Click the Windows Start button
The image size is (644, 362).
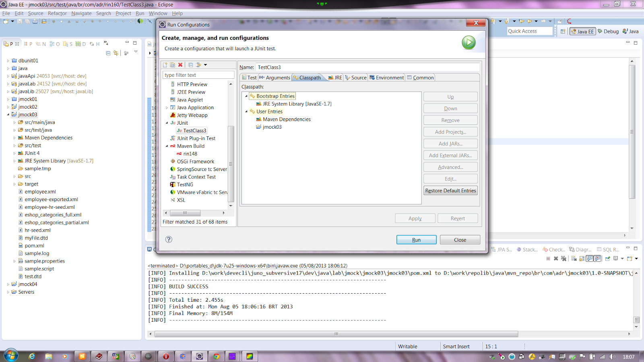pyautogui.click(x=11, y=356)
